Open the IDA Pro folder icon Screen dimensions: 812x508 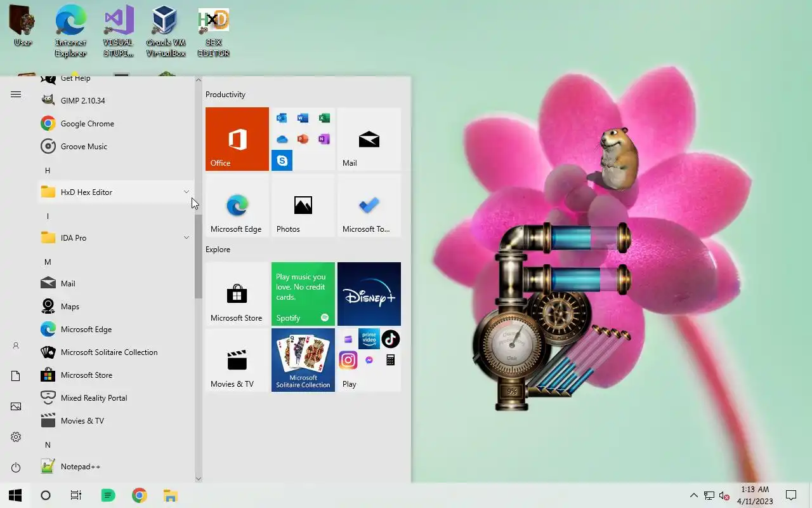pyautogui.click(x=48, y=237)
